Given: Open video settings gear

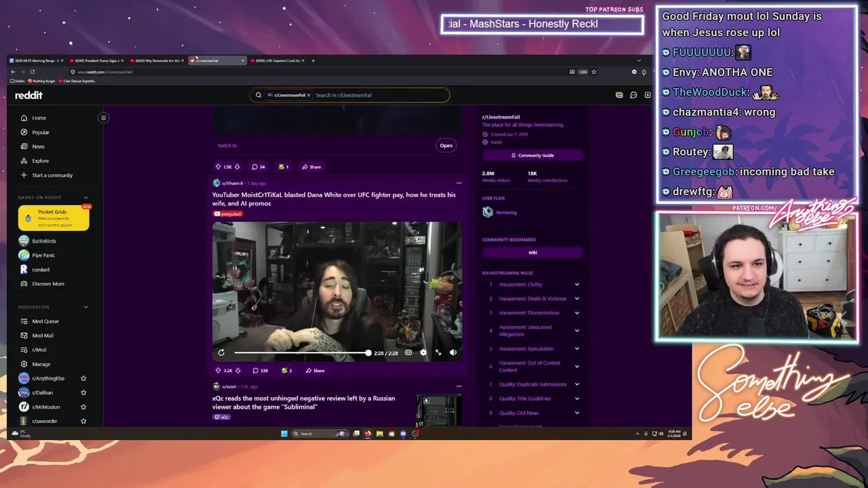Looking at the screenshot, I should pyautogui.click(x=423, y=352).
